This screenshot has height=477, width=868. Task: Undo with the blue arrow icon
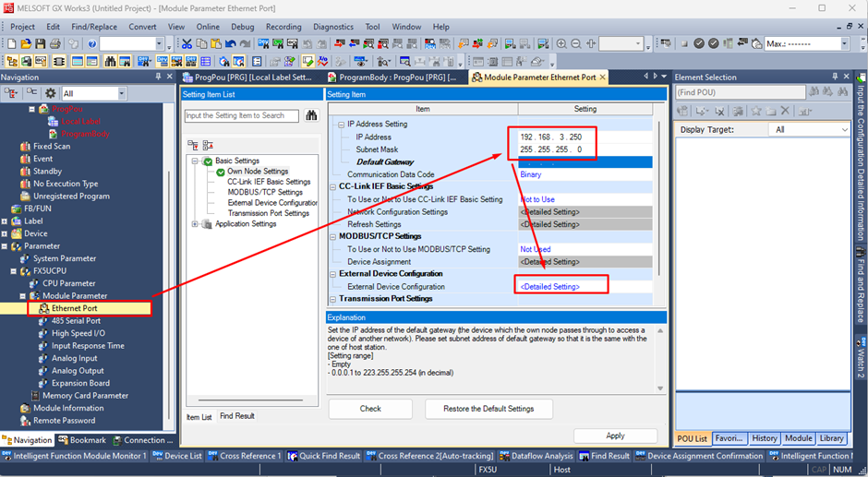point(230,43)
